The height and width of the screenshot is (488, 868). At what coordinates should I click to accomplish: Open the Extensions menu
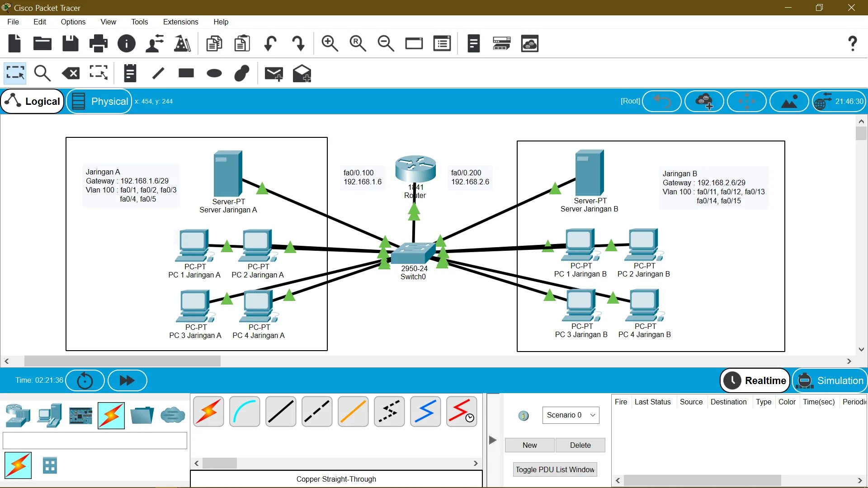pos(180,22)
